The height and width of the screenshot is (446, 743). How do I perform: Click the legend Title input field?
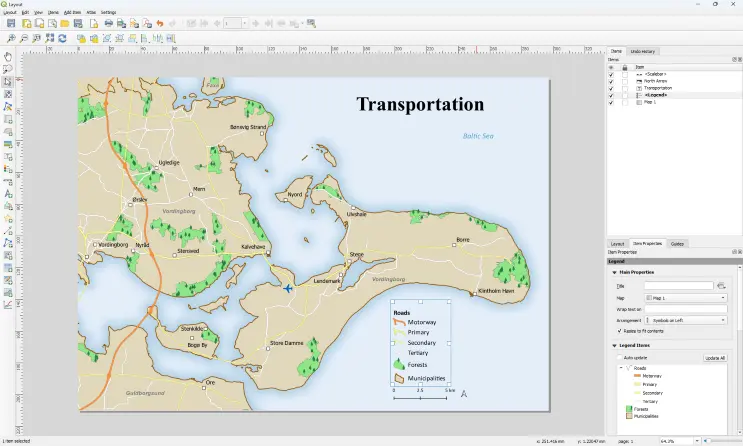click(679, 286)
